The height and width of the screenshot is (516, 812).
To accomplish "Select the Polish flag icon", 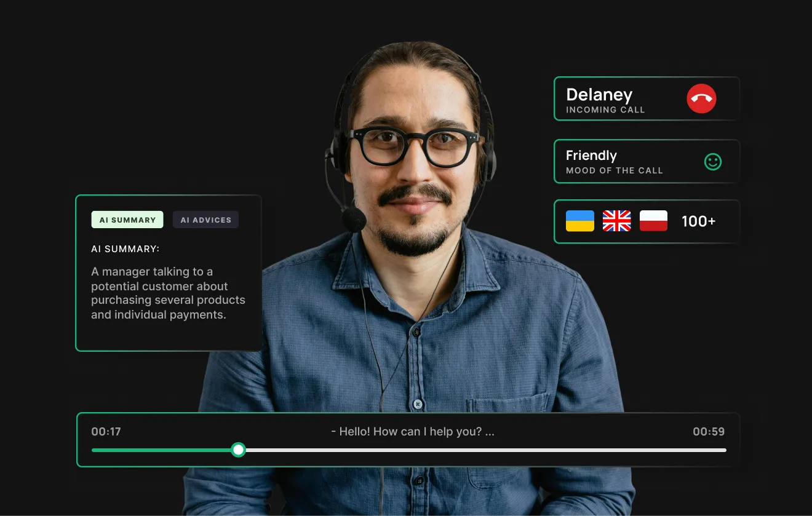I will [x=653, y=221].
